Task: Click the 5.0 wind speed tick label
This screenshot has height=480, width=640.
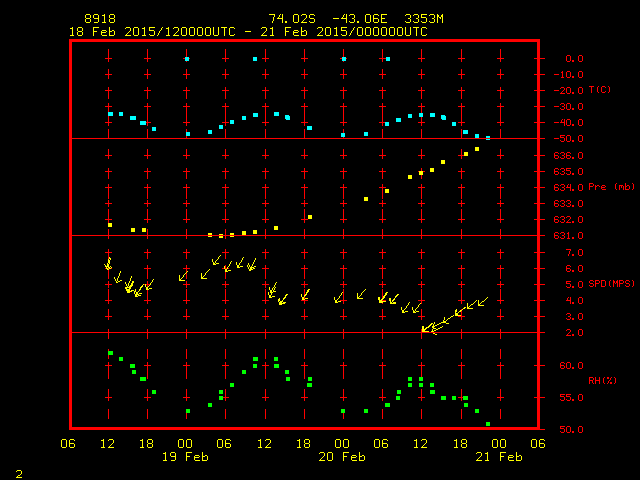Action: [574, 284]
